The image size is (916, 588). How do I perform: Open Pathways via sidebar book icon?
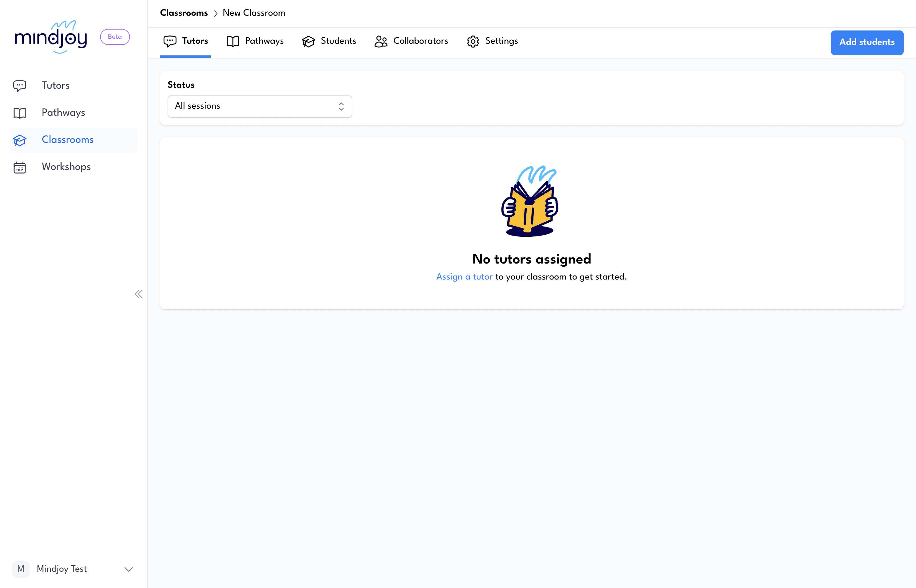(x=20, y=113)
